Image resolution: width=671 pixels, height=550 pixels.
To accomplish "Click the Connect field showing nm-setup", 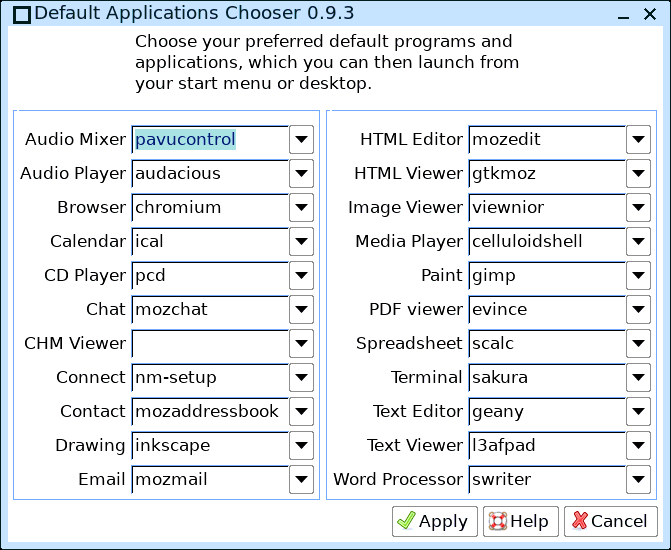I will pos(210,378).
